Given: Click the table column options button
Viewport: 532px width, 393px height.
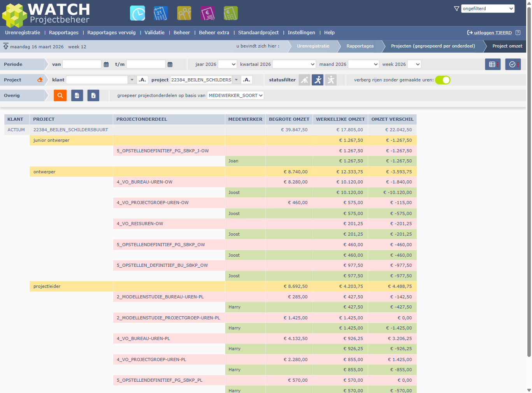Looking at the screenshot, I should point(493,64).
